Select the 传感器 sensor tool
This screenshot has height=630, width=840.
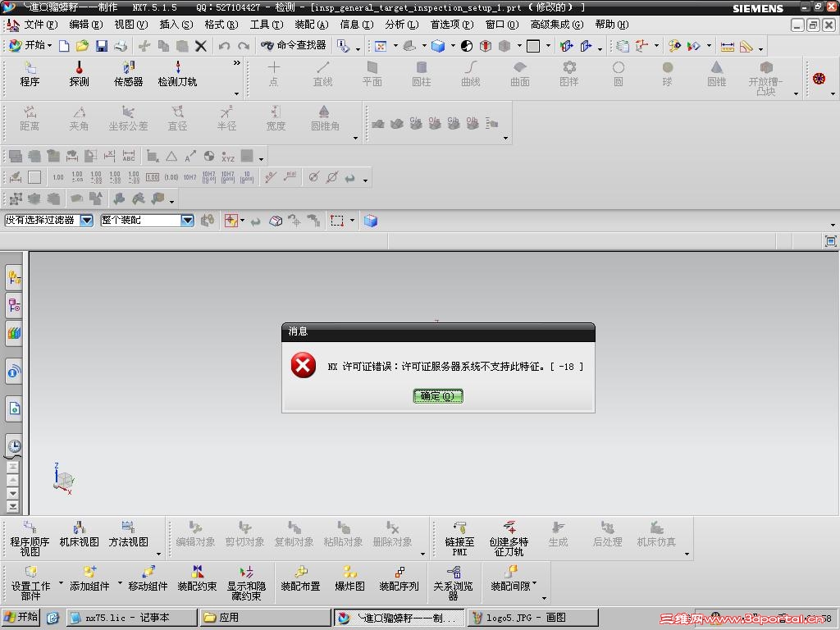tap(129, 74)
